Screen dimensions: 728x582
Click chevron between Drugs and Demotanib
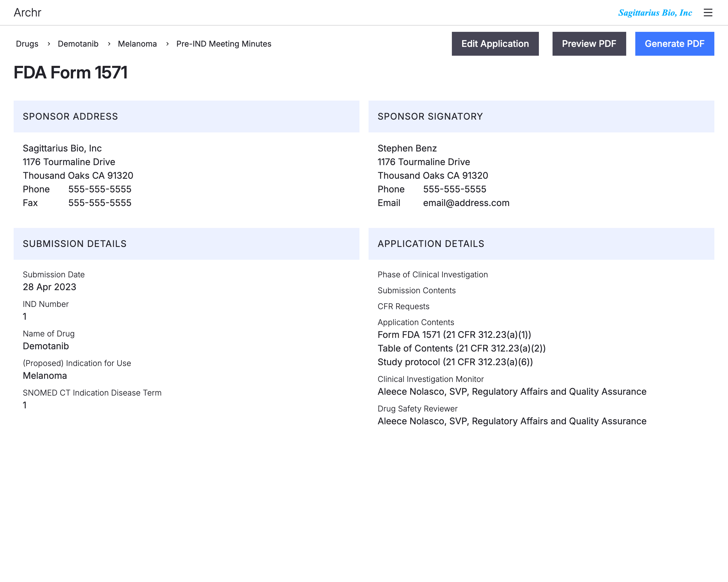tap(49, 44)
